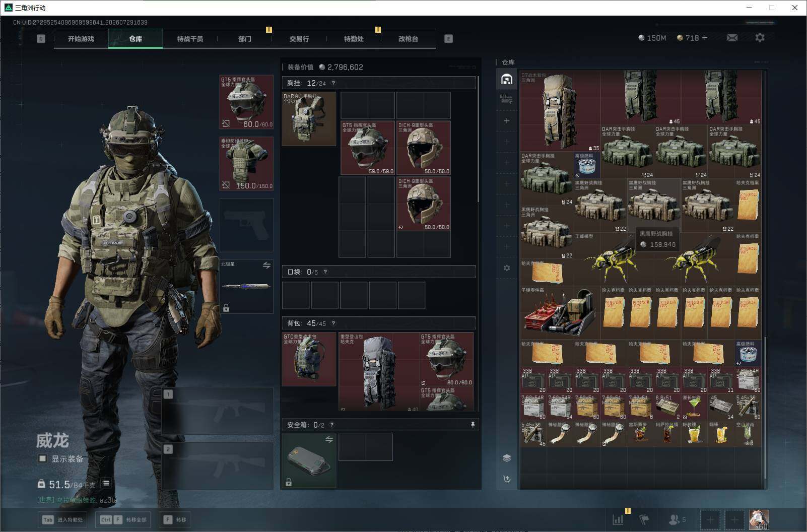The width and height of the screenshot is (807, 532).
Task: Select the 6.8x51 ammo stack of 2
Action: pyautogui.click(x=667, y=407)
